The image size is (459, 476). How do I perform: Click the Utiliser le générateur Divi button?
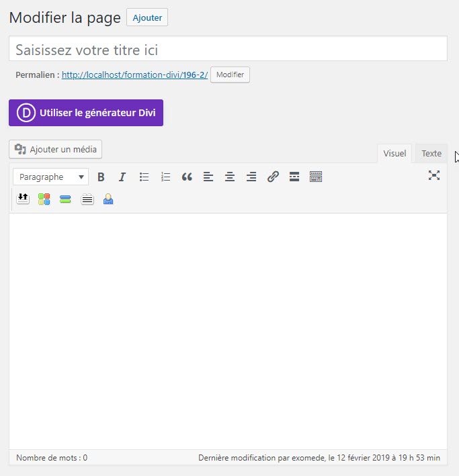point(86,113)
